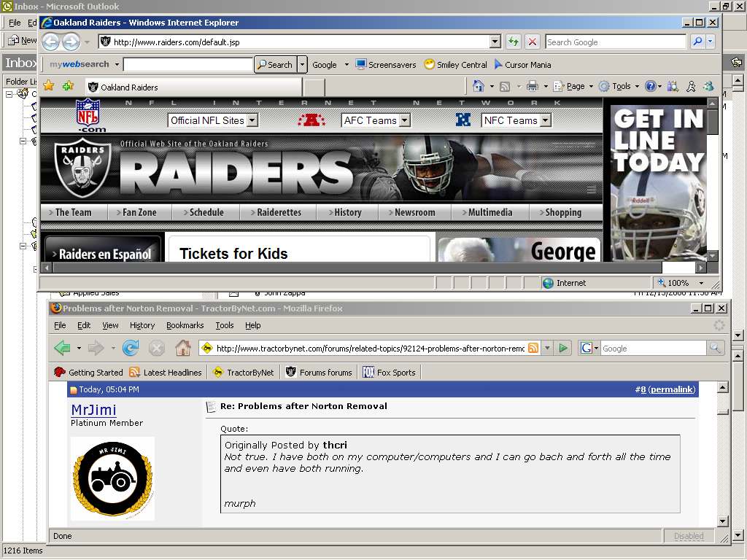This screenshot has width=747, height=560.
Task: Open the Fox Sports bookmark in Firefox
Action: coord(390,373)
